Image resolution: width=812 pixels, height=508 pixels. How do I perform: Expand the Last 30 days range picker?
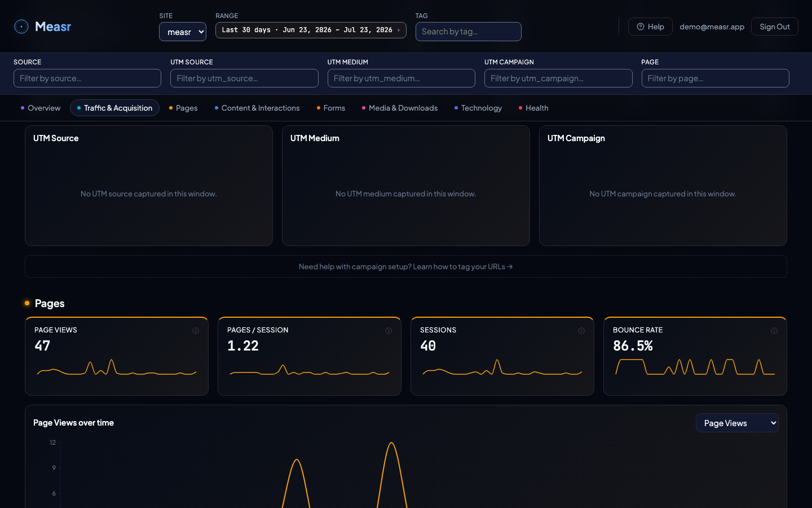[x=311, y=30]
